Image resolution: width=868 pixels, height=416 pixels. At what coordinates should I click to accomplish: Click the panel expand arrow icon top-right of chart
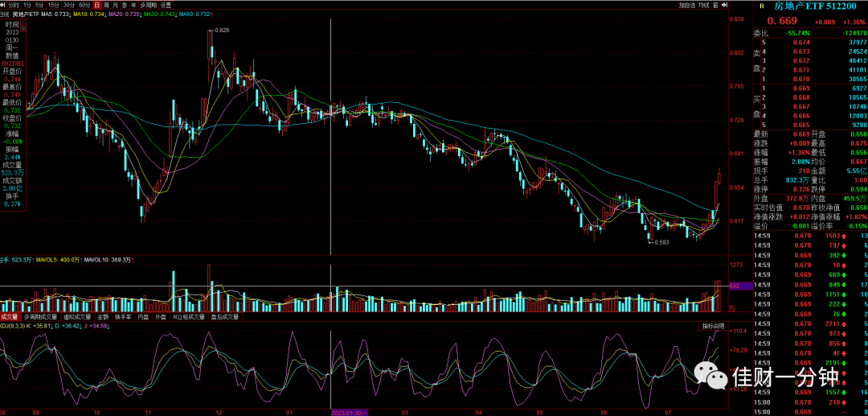coord(723,5)
